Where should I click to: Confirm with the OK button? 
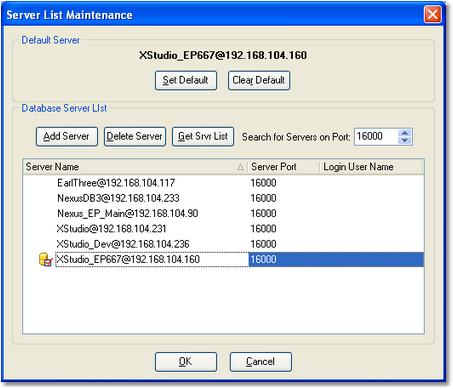[x=186, y=362]
